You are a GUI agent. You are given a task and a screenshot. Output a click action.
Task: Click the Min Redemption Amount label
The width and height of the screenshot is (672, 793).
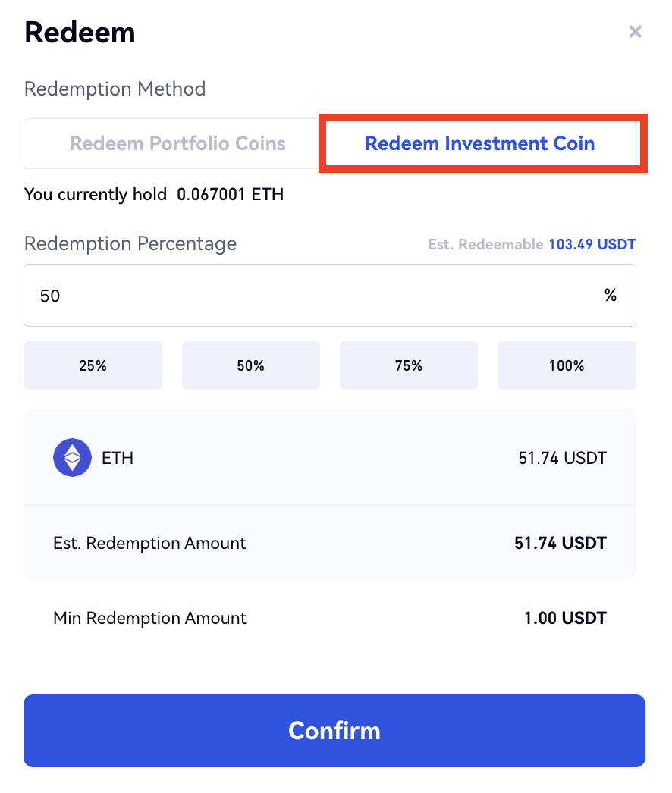click(x=149, y=618)
